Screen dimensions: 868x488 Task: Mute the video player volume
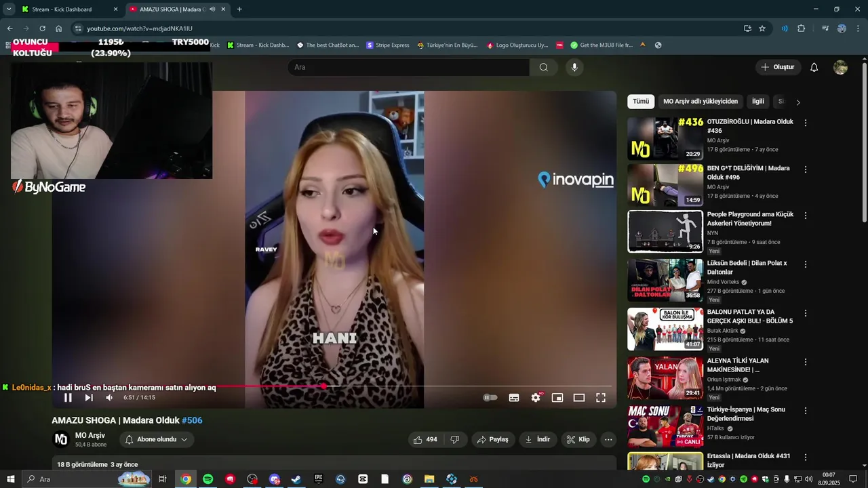point(109,398)
